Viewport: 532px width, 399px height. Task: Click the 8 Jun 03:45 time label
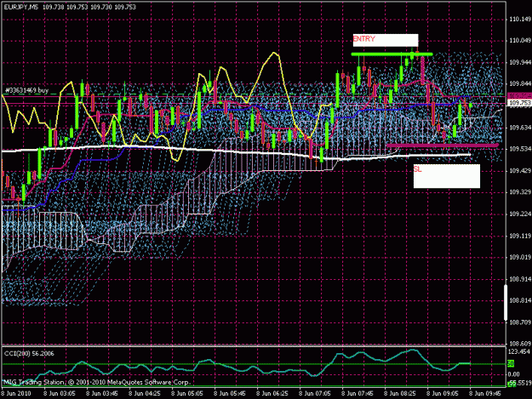[x=102, y=394]
